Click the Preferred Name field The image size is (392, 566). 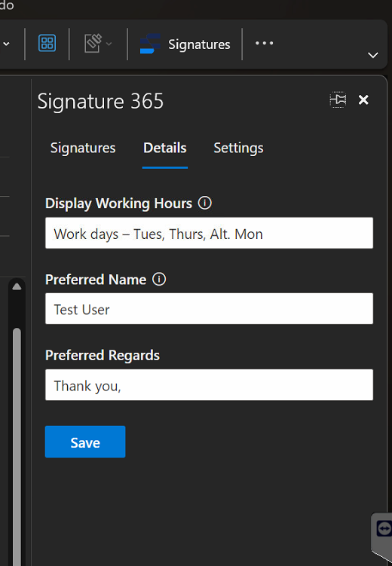tap(209, 309)
